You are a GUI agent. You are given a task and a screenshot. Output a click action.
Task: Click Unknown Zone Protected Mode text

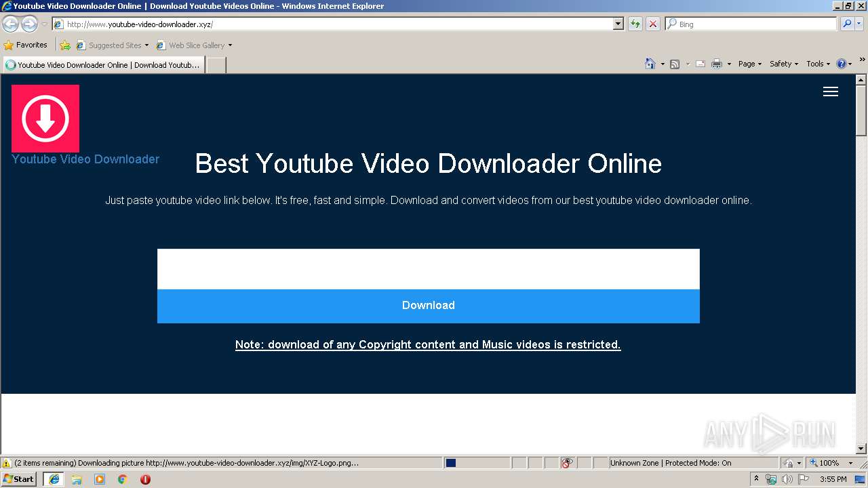pos(671,463)
